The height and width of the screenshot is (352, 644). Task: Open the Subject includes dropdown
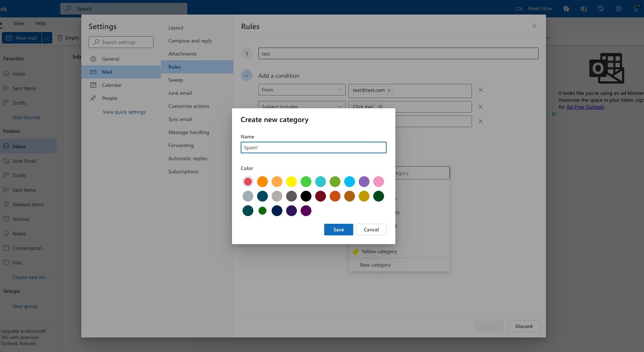coord(340,106)
